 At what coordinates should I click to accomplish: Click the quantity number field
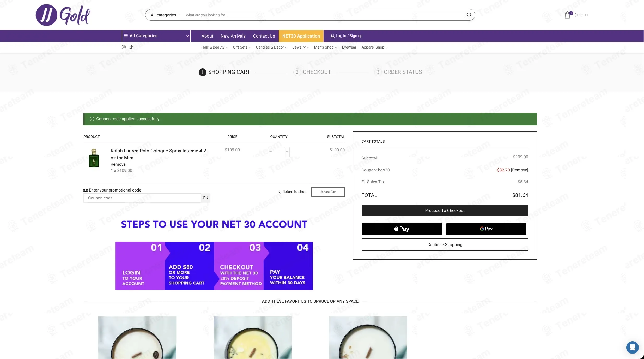(279, 152)
